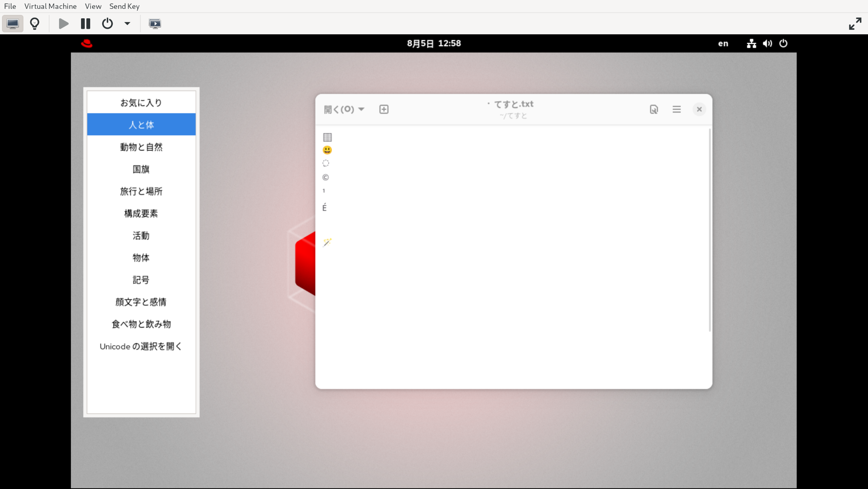Pause the virtual machine

point(85,24)
